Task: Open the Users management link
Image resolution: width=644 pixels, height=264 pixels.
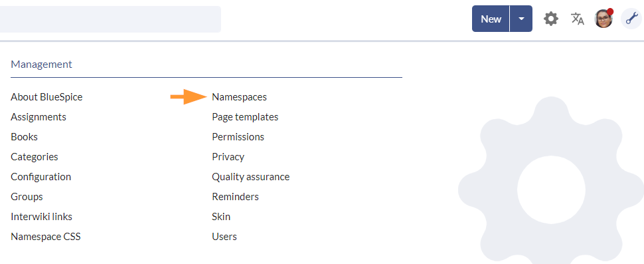Action: [224, 237]
